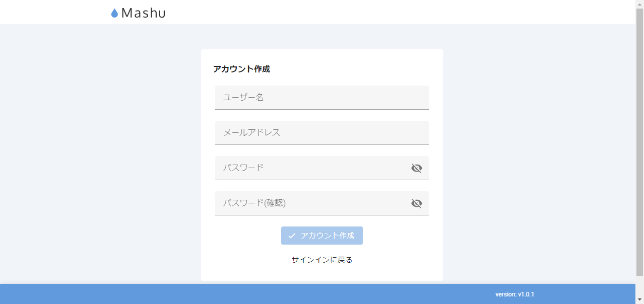Image resolution: width=644 pixels, height=304 pixels.
Task: Click the version v1.0.1 label
Action: (x=514, y=294)
